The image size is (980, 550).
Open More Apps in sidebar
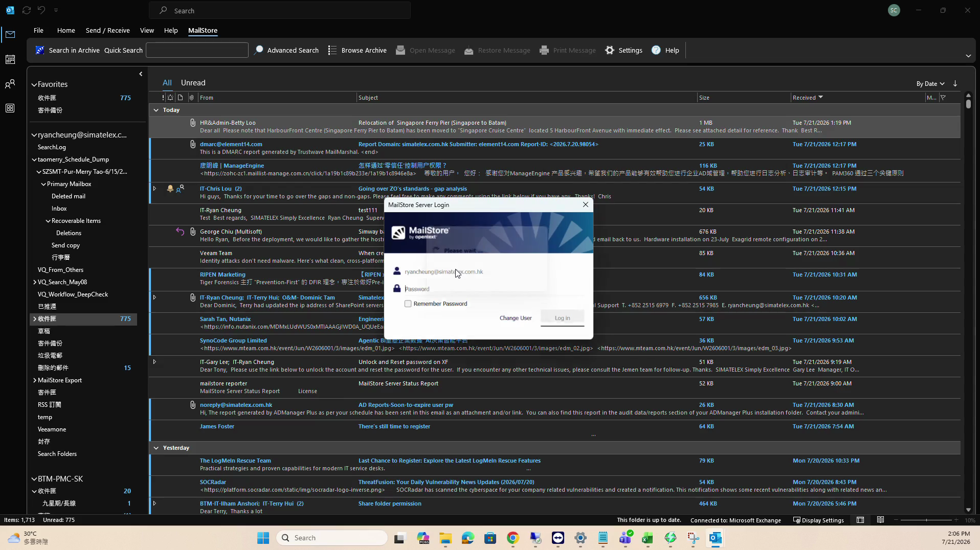point(10,108)
